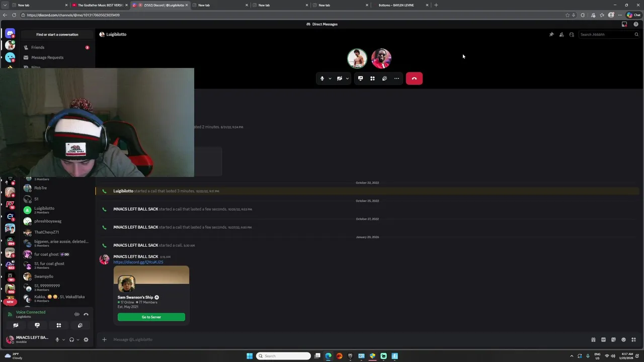Start an activity from call controls
Image resolution: width=644 pixels, height=362 pixels.
[372, 78]
